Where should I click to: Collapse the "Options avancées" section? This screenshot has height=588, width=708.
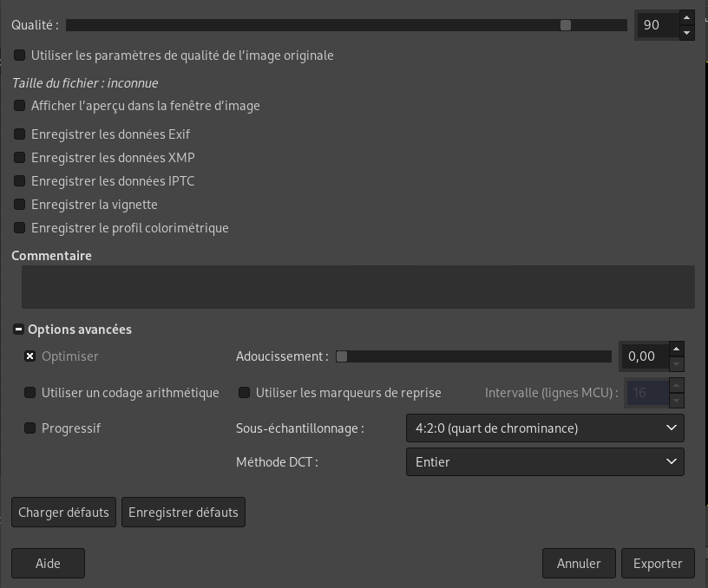pyautogui.click(x=18, y=330)
